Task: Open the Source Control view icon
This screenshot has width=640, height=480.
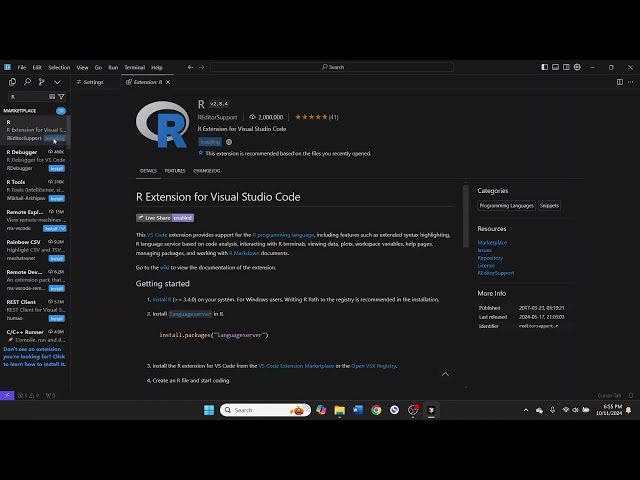Action: (x=42, y=82)
